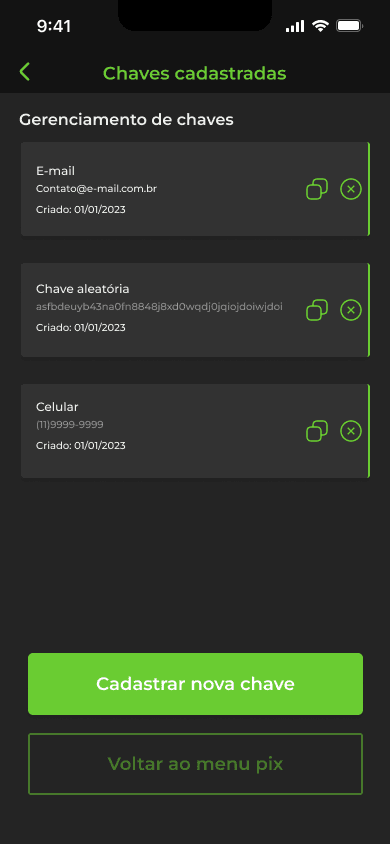Copy the Celular phone key
Viewport: 390px width, 844px height.
coord(317,431)
